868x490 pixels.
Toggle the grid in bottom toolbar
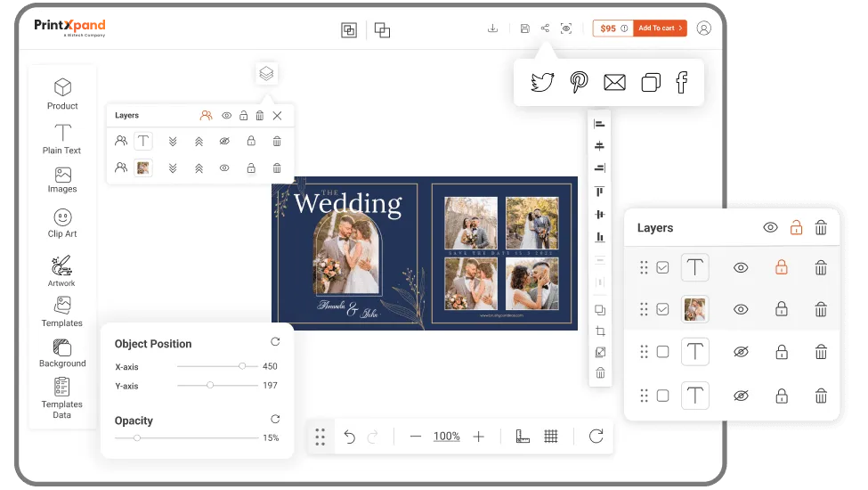[551, 437]
